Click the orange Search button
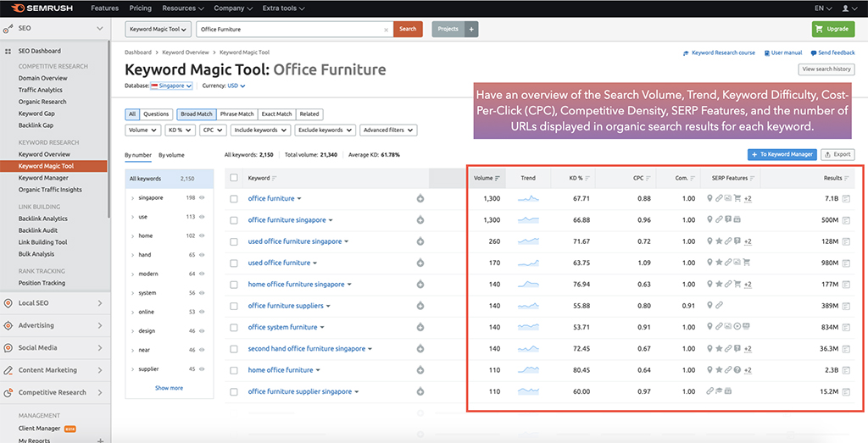 tap(408, 30)
